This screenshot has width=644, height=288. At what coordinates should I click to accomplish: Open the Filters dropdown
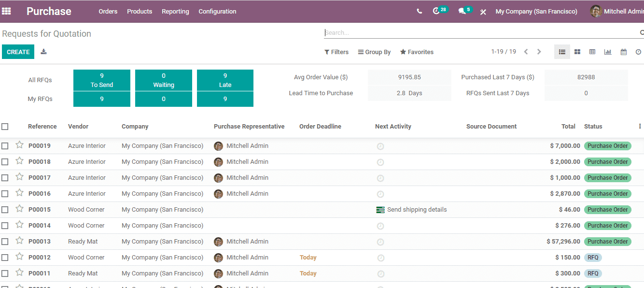click(336, 52)
